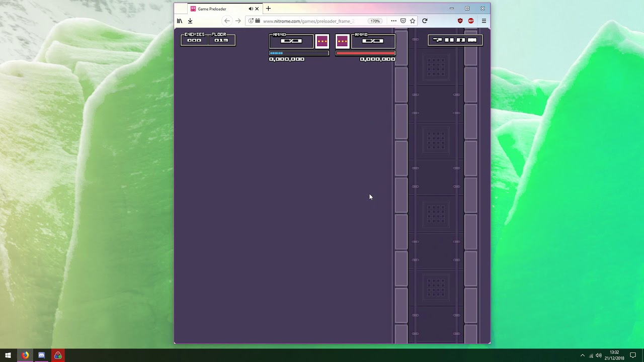Click the left player's ammo box

(x=291, y=41)
